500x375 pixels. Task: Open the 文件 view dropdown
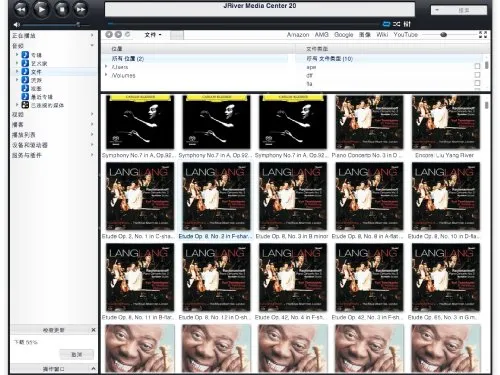[153, 35]
